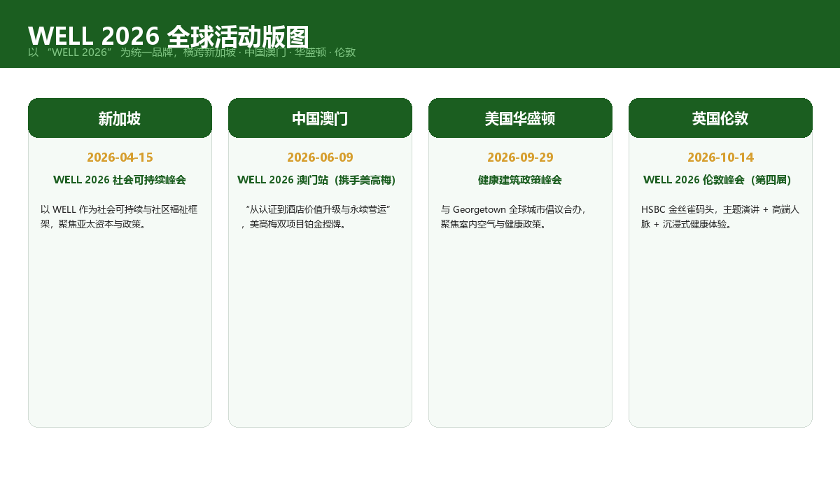The image size is (840, 504).
Task: Select the date 2026-09-29
Action: [x=520, y=157]
